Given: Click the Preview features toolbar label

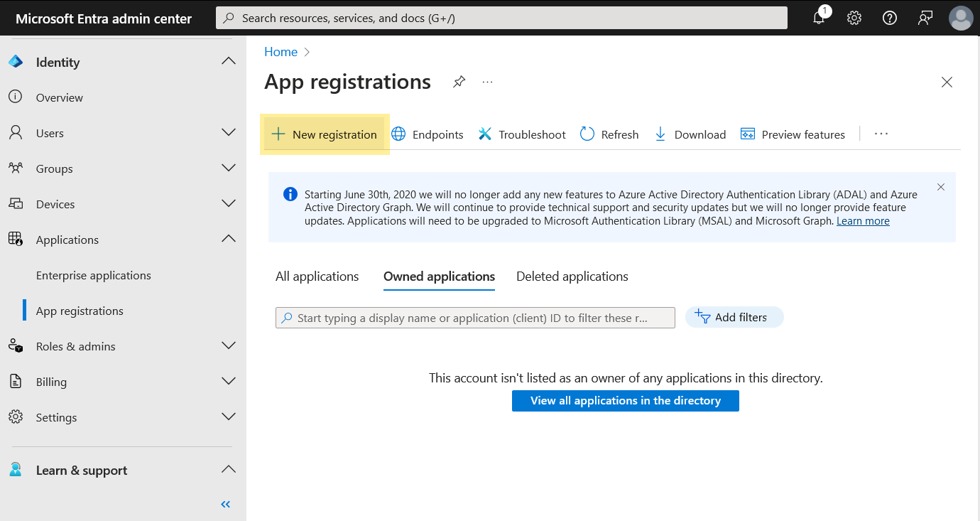Looking at the screenshot, I should pyautogui.click(x=803, y=134).
